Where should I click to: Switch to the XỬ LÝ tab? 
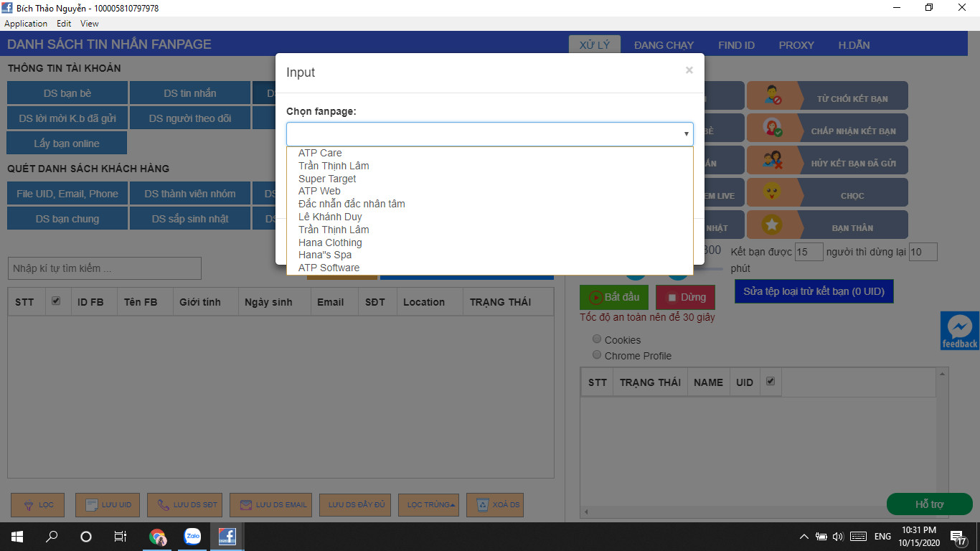pyautogui.click(x=594, y=44)
